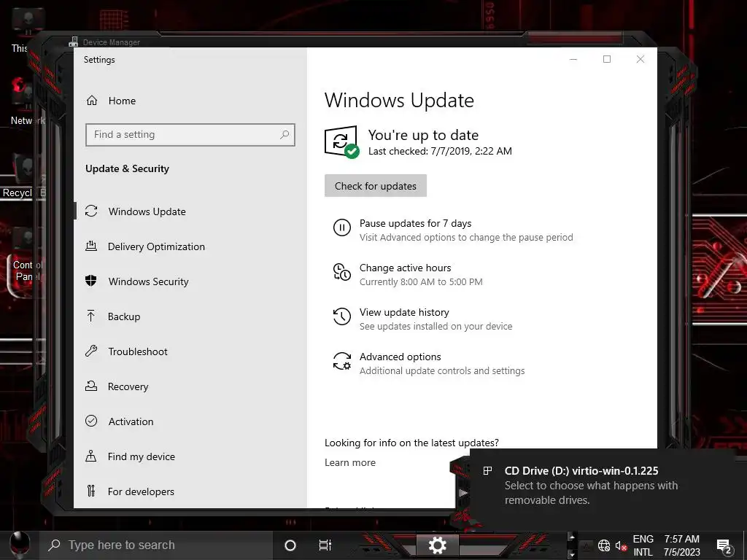
Task: Click the Troubleshoot wrench icon
Action: 91,351
